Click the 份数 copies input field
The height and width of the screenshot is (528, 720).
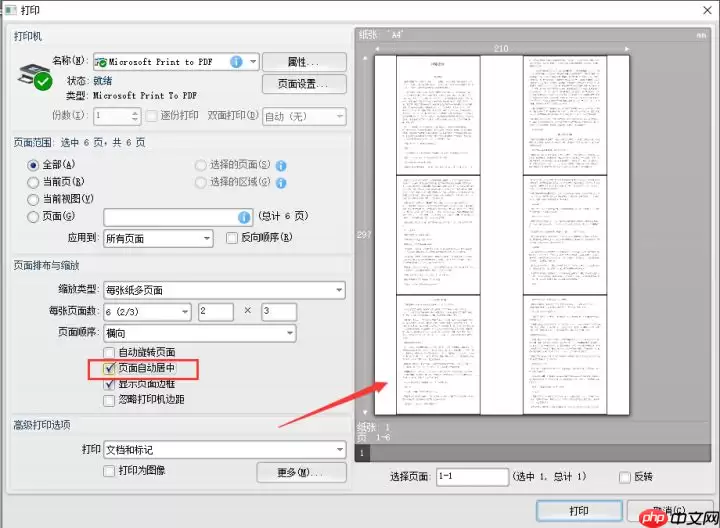coord(117,116)
